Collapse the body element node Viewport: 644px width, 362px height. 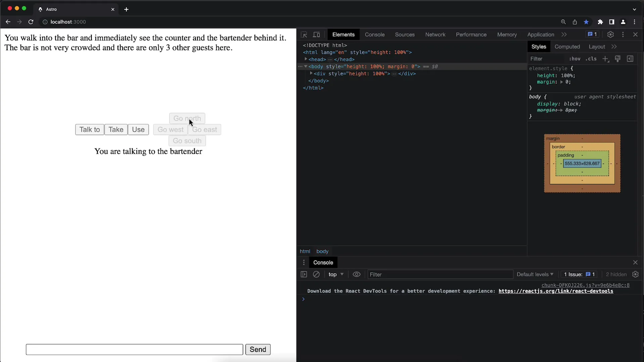click(x=306, y=66)
